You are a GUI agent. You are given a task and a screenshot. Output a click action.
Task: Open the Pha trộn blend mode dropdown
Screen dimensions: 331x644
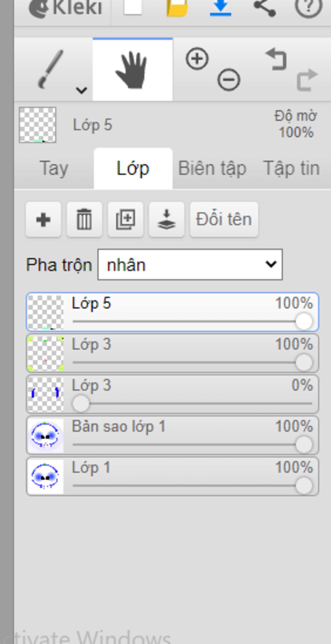[190, 265]
